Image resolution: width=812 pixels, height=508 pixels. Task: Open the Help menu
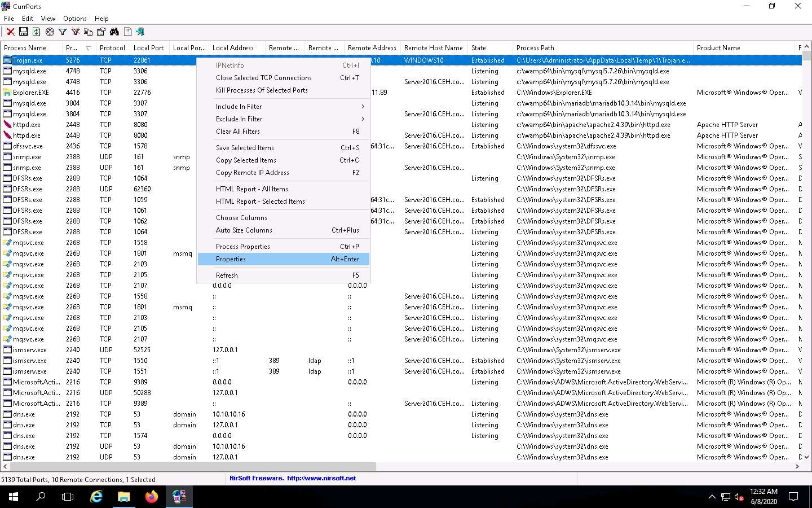(x=101, y=19)
